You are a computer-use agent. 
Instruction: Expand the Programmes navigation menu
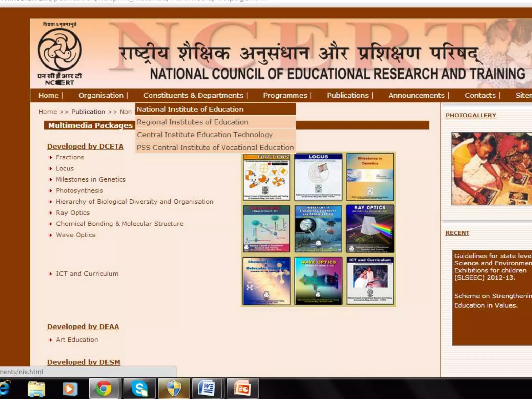(285, 95)
